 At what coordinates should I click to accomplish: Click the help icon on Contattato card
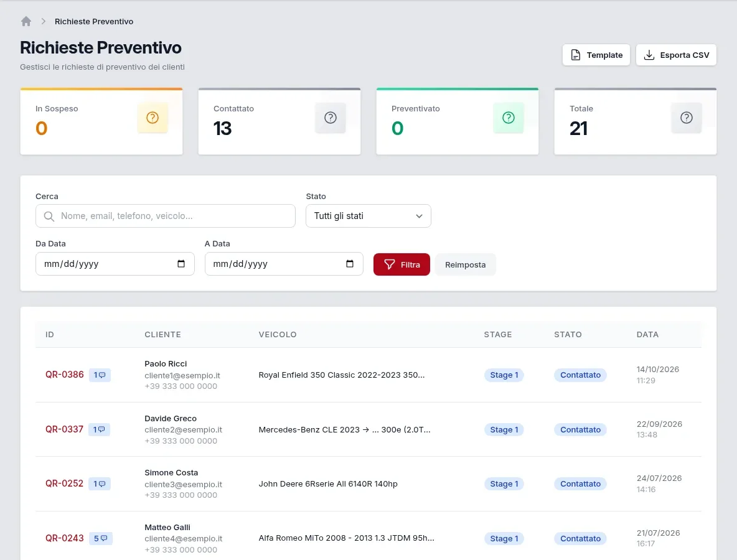(331, 118)
